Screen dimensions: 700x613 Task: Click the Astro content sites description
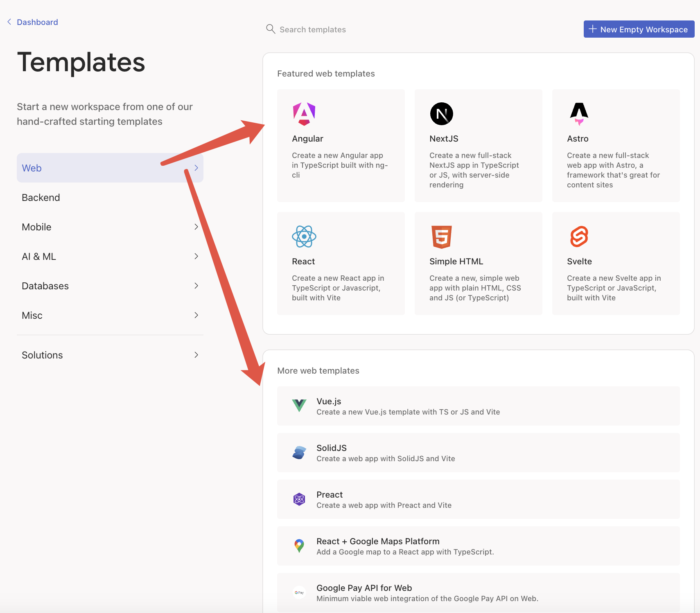tap(613, 170)
